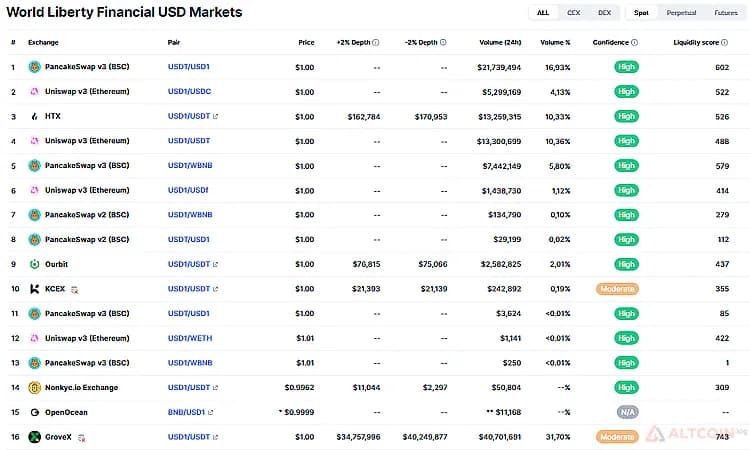Click PancakeSwap logo in row 1
The height and width of the screenshot is (450, 750).
point(34,67)
